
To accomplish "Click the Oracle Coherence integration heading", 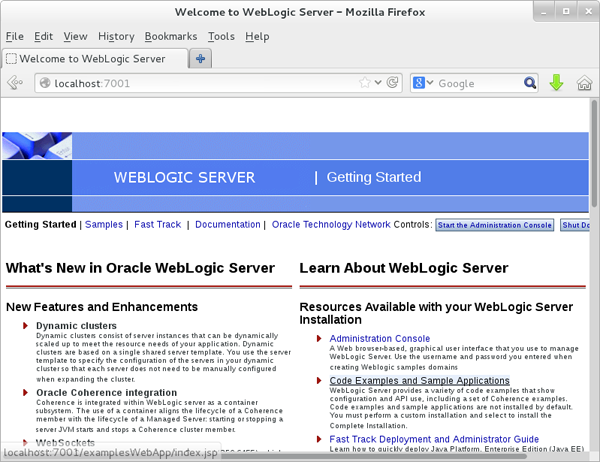I will (106, 393).
